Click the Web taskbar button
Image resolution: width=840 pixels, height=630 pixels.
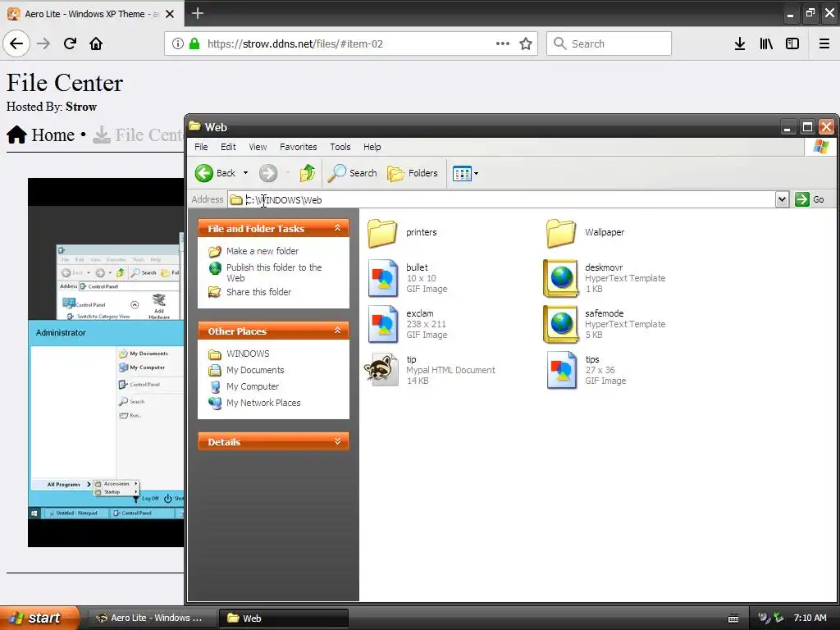(x=284, y=618)
